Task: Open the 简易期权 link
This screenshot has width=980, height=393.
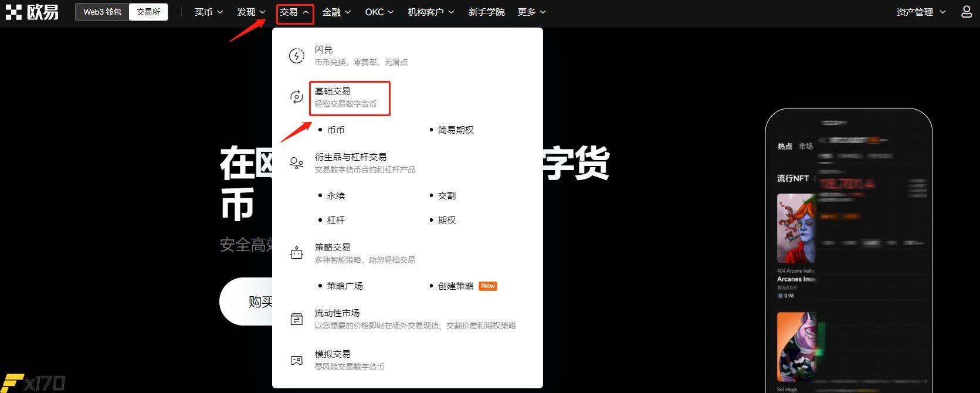Action: (456, 130)
